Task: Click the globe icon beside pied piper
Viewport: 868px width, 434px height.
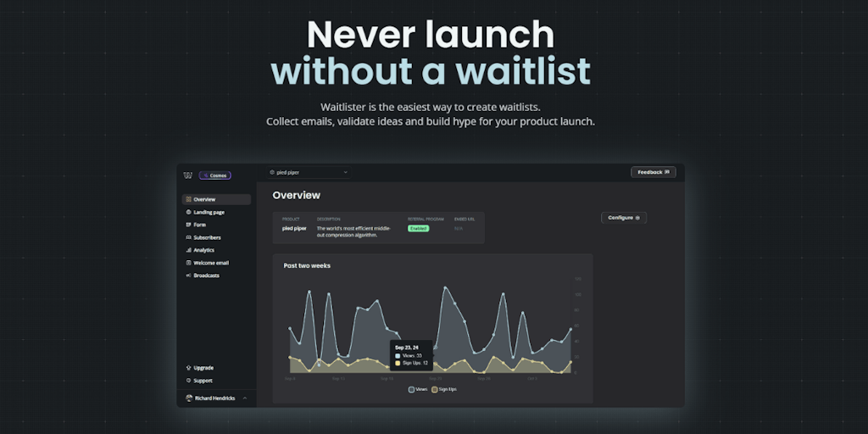Action: pyautogui.click(x=272, y=172)
